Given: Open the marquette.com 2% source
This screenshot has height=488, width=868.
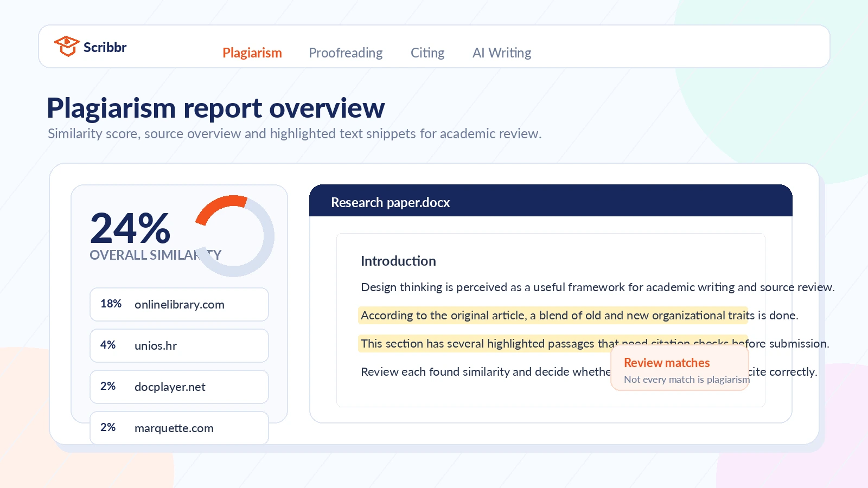Looking at the screenshot, I should 179,428.
